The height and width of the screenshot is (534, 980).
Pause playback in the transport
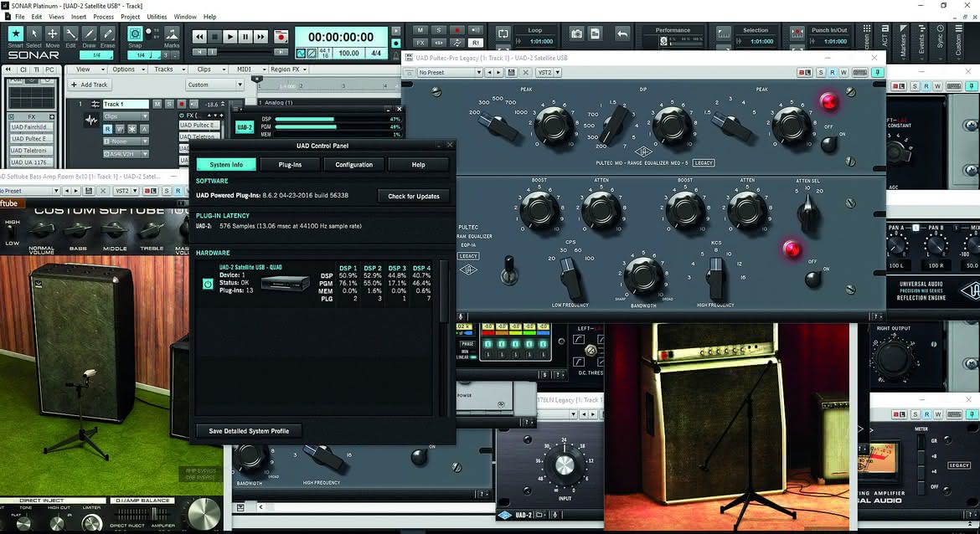245,37
